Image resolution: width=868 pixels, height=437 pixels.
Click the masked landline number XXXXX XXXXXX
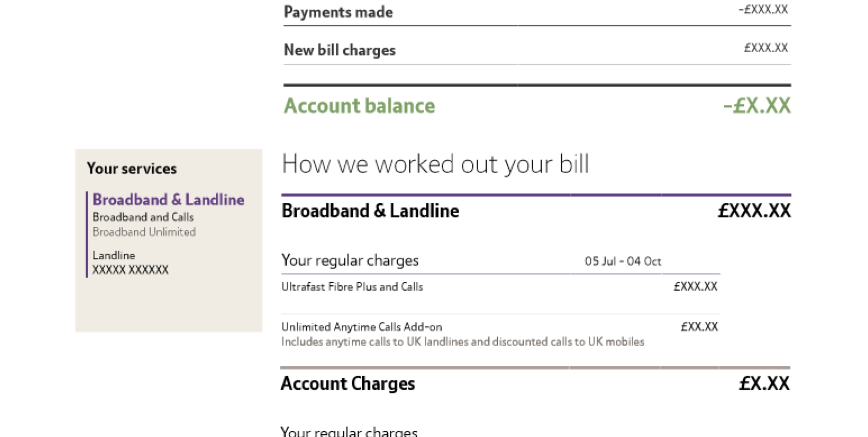point(130,270)
